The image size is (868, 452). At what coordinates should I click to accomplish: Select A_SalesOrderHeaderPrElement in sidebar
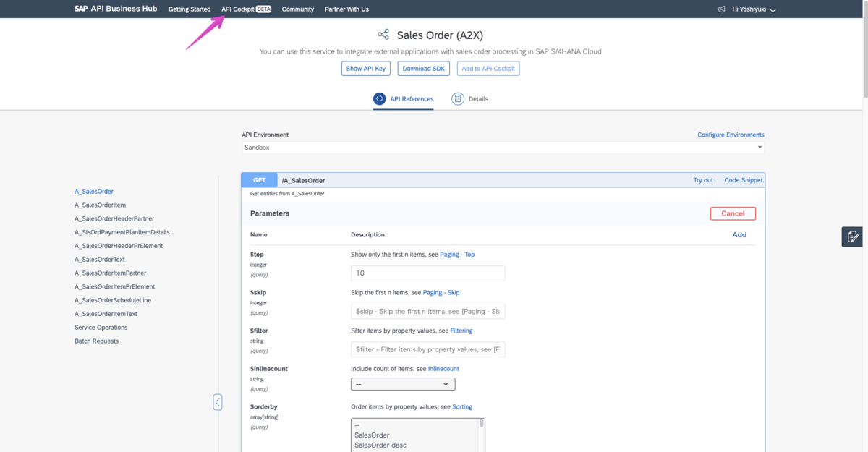(119, 246)
